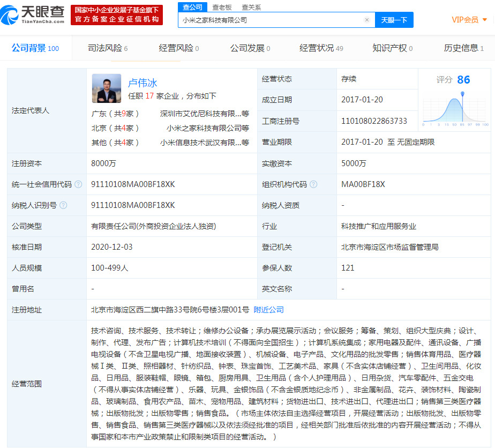Switch to 查老板 search tab
Viewport: 495px width, 448px height.
coord(222,8)
